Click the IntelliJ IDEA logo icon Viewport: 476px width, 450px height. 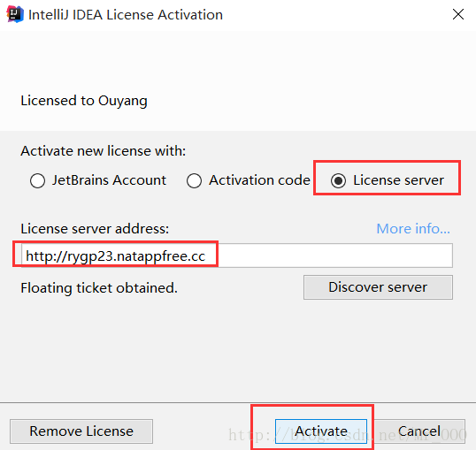point(15,14)
